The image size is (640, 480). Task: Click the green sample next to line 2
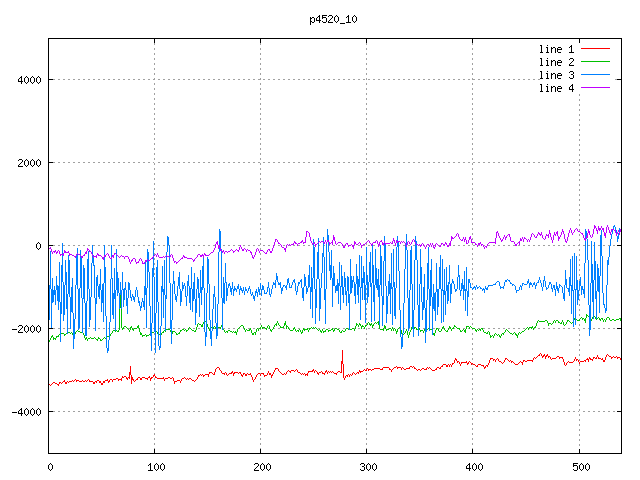[x=595, y=62]
